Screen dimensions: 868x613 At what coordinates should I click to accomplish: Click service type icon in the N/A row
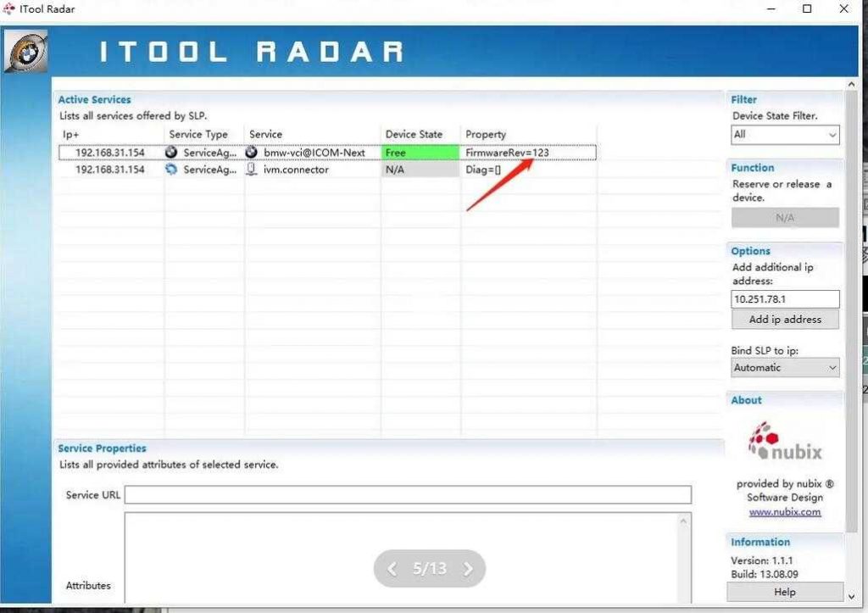click(x=171, y=170)
